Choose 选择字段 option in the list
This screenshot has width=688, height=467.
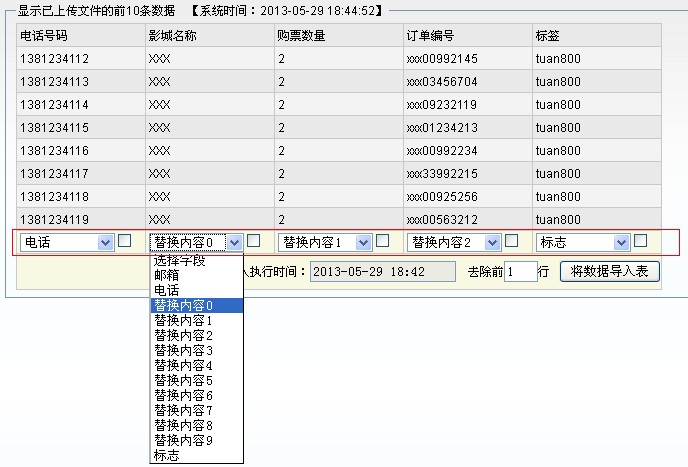tap(179, 261)
